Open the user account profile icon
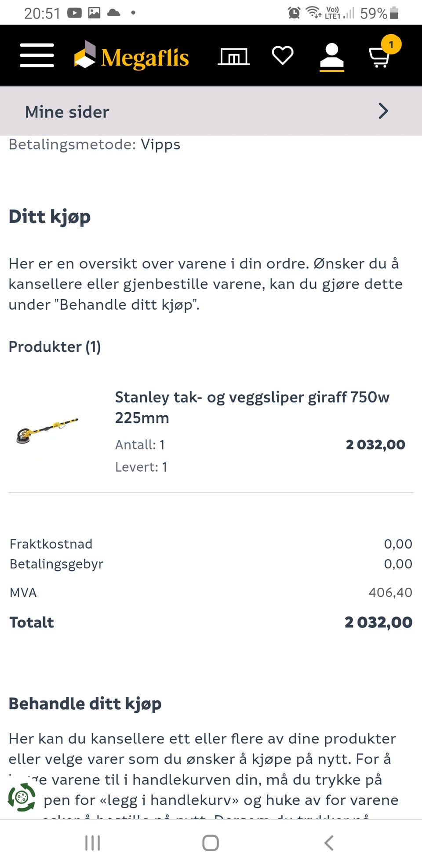Screen dimensions: 422x868 332,57
